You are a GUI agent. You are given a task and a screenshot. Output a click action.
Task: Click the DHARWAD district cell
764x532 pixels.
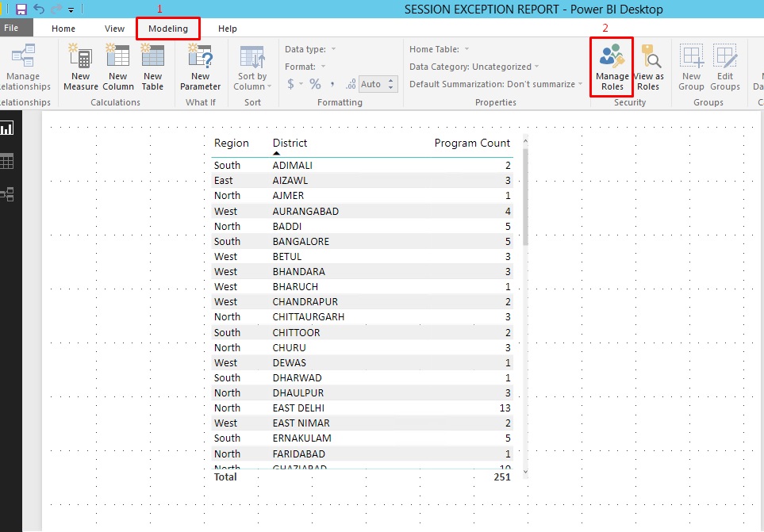tap(297, 378)
